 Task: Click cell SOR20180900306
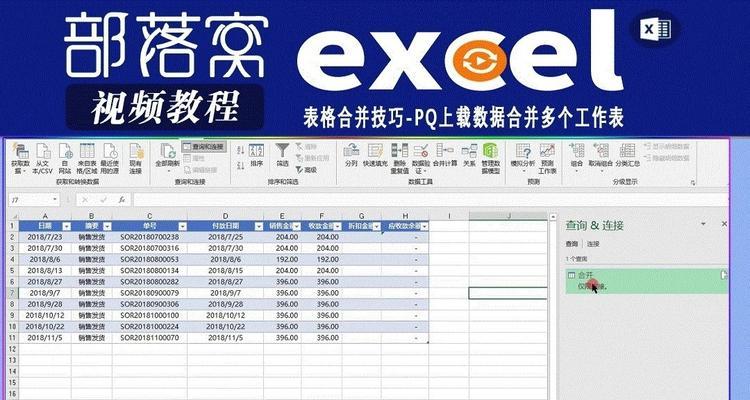pos(150,304)
